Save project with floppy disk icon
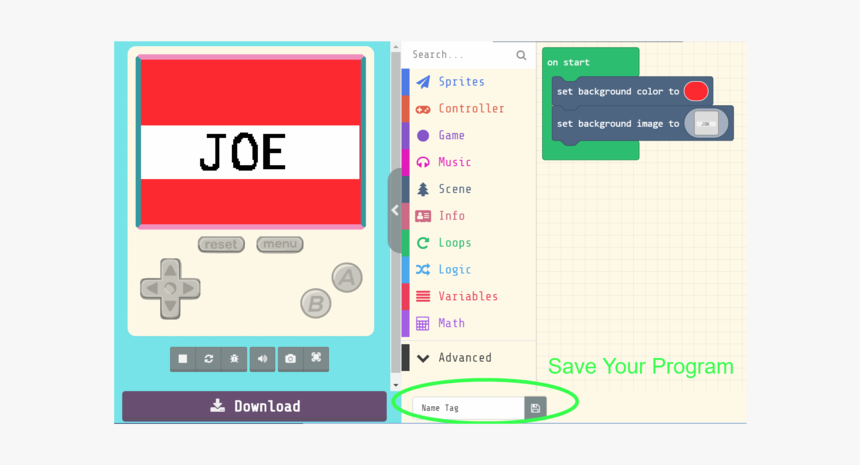The height and width of the screenshot is (465, 860). tap(535, 408)
